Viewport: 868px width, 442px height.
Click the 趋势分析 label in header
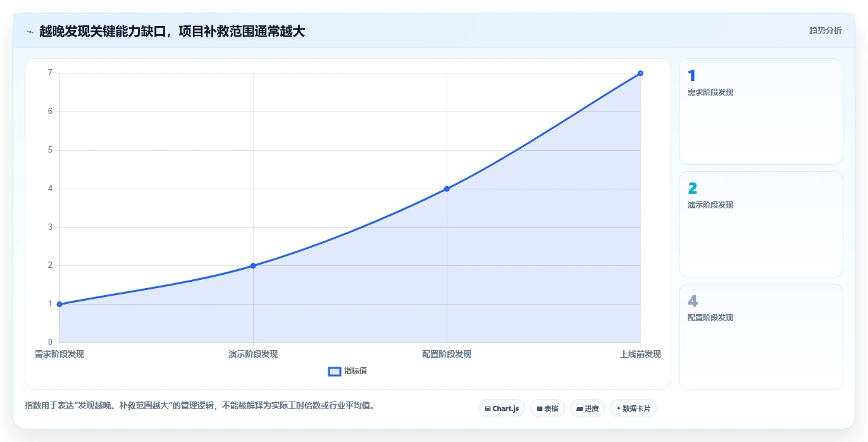click(826, 30)
